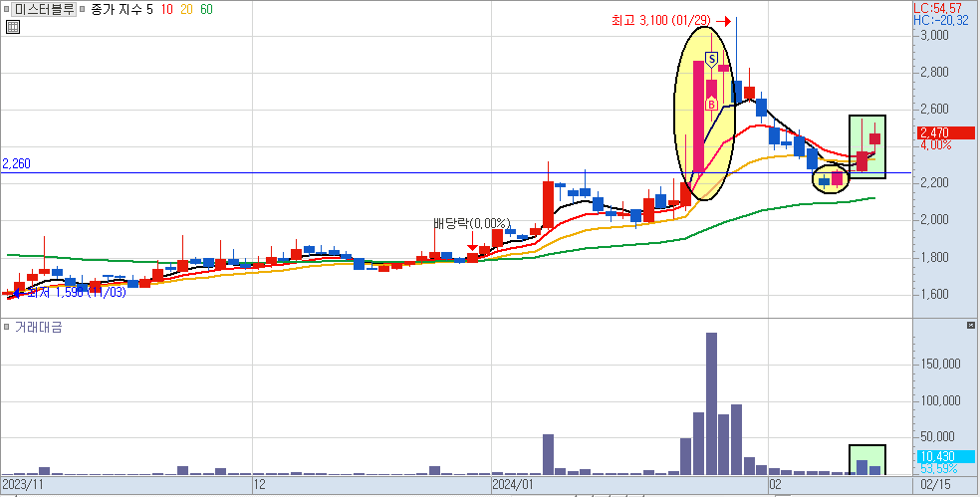Click the 최고 3,100 (01/29) high label
This screenshot has height=497, width=980.
coord(662,21)
